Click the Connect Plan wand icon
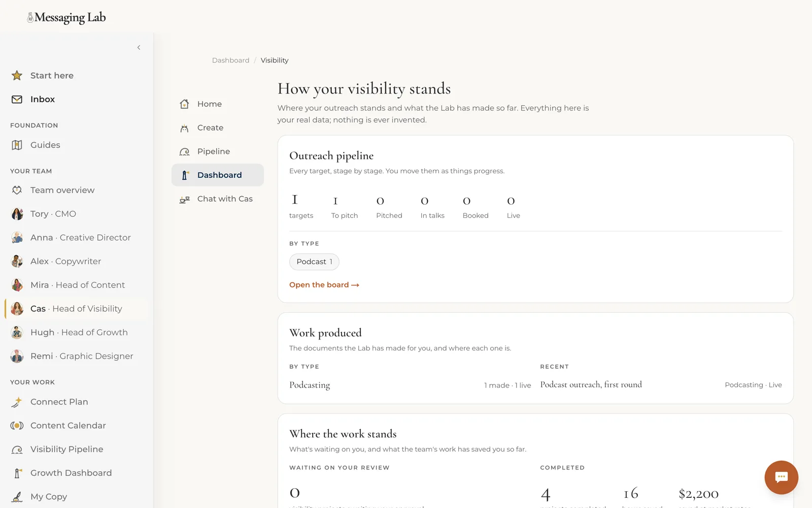This screenshot has width=812, height=508. tap(17, 402)
